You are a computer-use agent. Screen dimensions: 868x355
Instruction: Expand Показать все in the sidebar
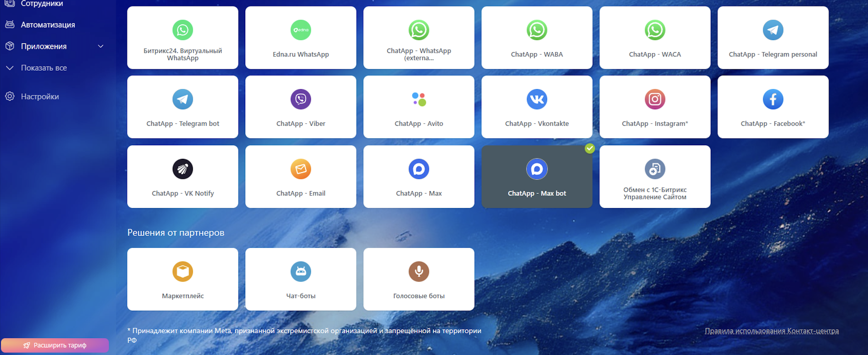click(44, 68)
